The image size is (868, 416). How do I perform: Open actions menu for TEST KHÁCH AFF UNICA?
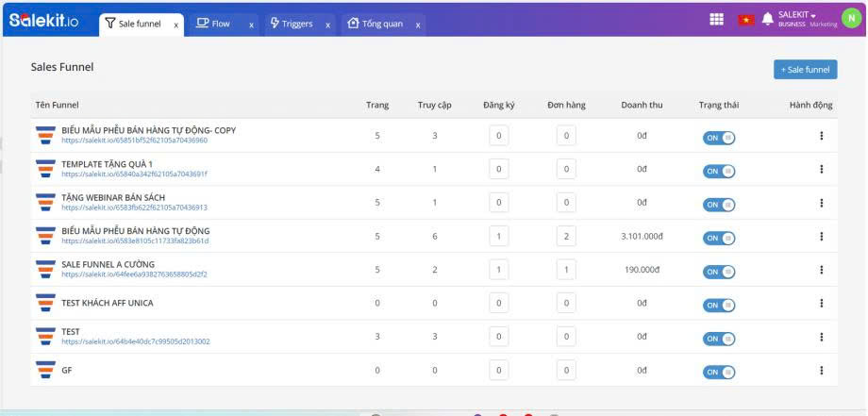(822, 304)
